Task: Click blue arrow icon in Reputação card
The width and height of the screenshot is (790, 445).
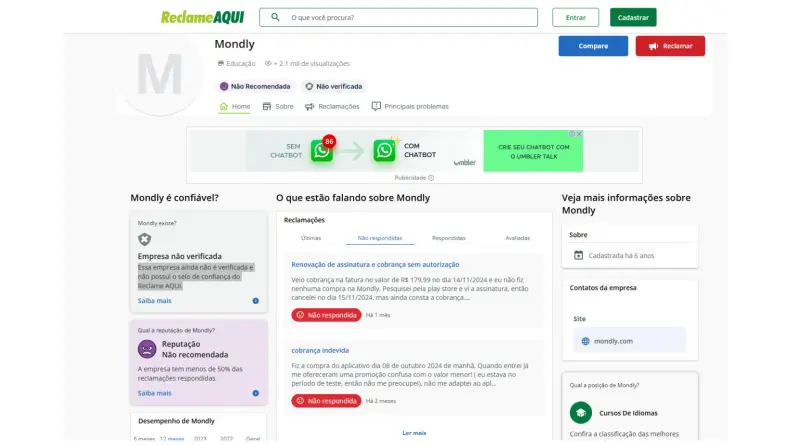Action: pos(255,393)
